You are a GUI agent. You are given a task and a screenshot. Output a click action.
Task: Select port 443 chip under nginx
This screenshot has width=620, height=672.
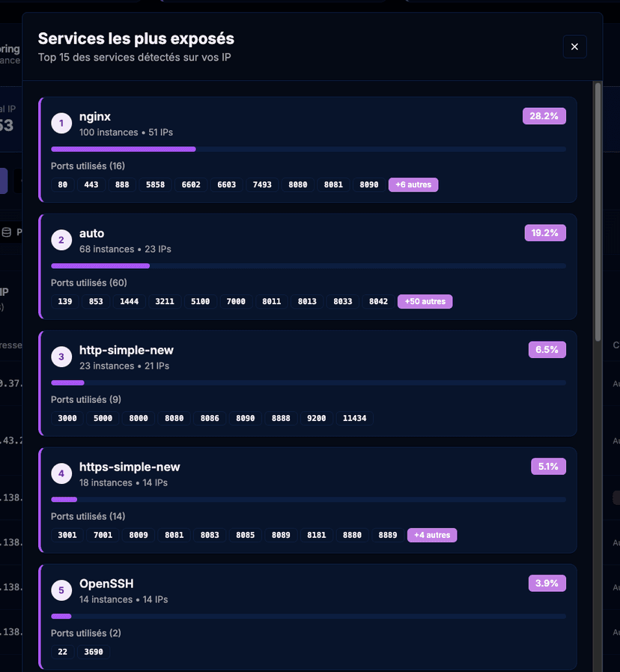pos(91,184)
